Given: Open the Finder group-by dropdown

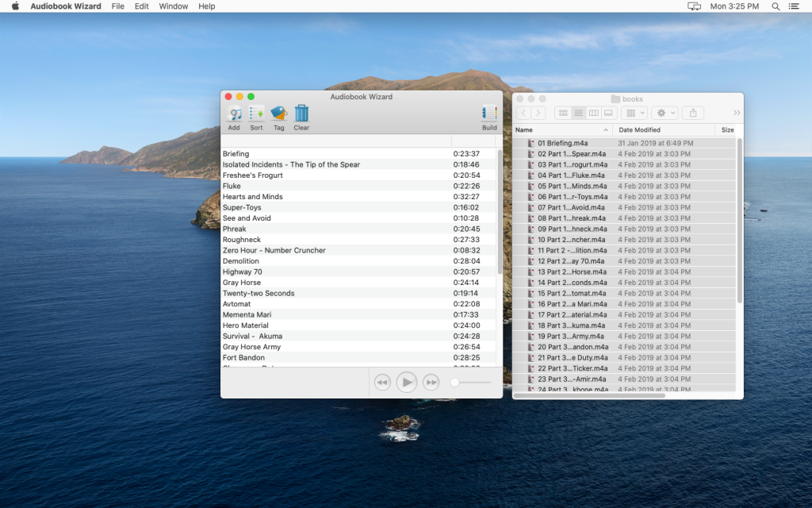Looking at the screenshot, I should (635, 113).
